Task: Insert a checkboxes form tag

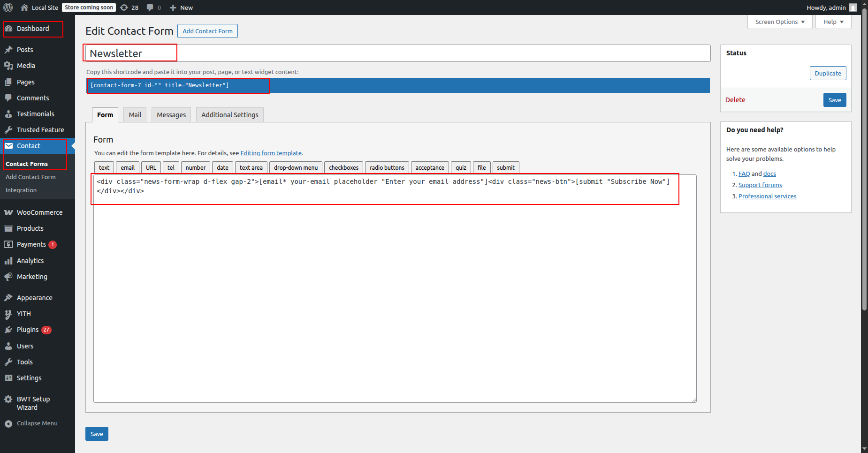Action: [343, 168]
